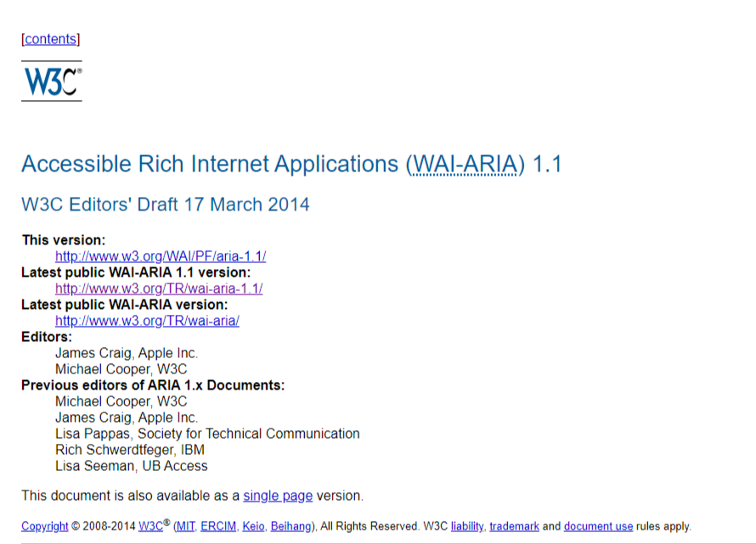The image size is (756, 544).
Task: Open the document use link
Action: [x=598, y=527]
